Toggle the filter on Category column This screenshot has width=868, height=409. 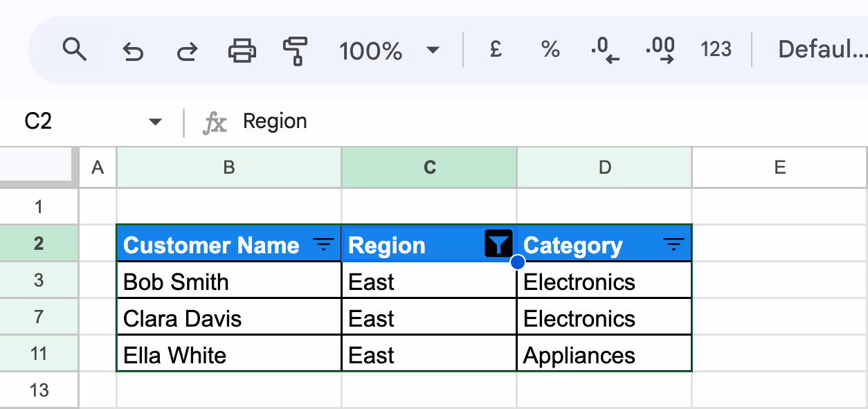point(673,244)
